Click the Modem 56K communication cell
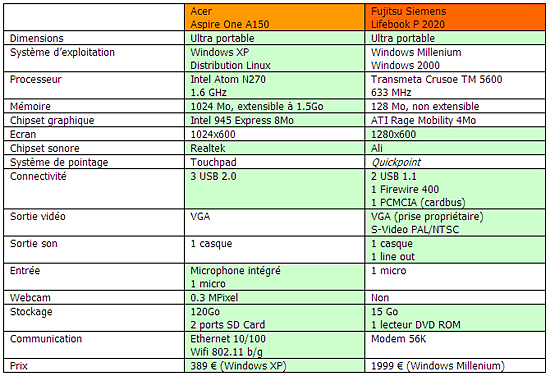 click(455, 345)
